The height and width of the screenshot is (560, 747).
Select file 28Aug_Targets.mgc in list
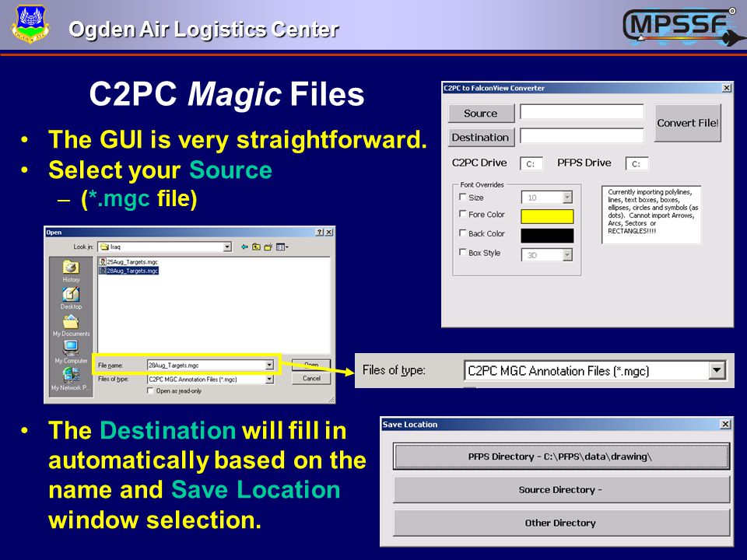(x=128, y=271)
